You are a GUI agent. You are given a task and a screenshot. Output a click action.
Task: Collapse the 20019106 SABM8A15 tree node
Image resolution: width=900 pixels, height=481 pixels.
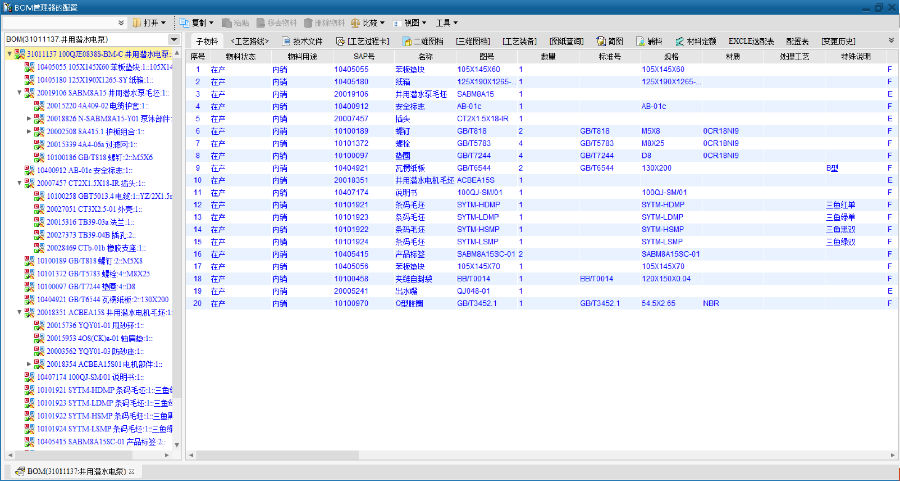[x=21, y=92]
